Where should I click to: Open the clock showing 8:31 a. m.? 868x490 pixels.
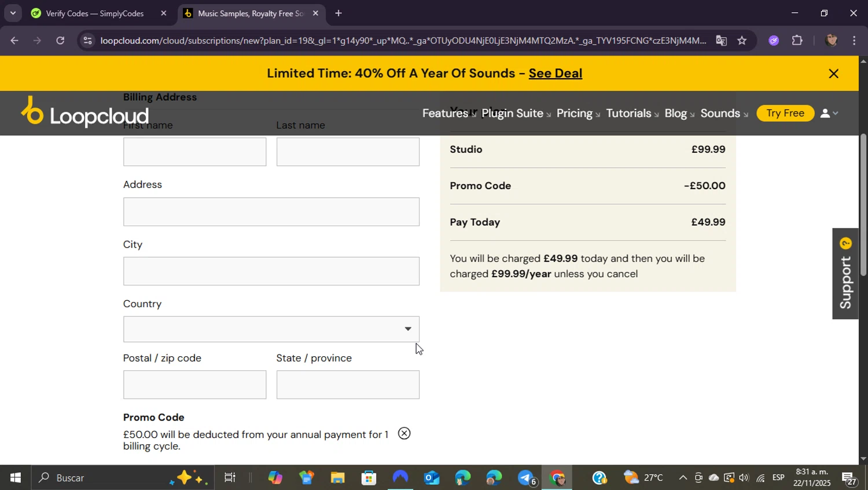pos(811,478)
